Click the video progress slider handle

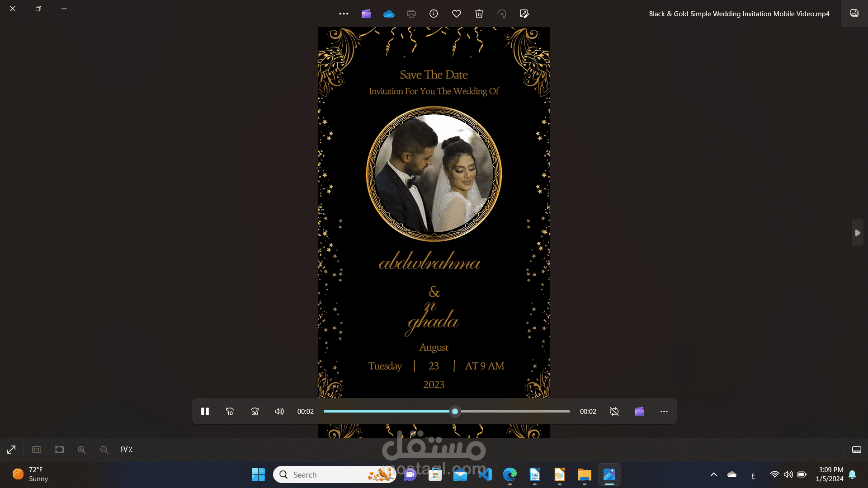click(x=455, y=412)
